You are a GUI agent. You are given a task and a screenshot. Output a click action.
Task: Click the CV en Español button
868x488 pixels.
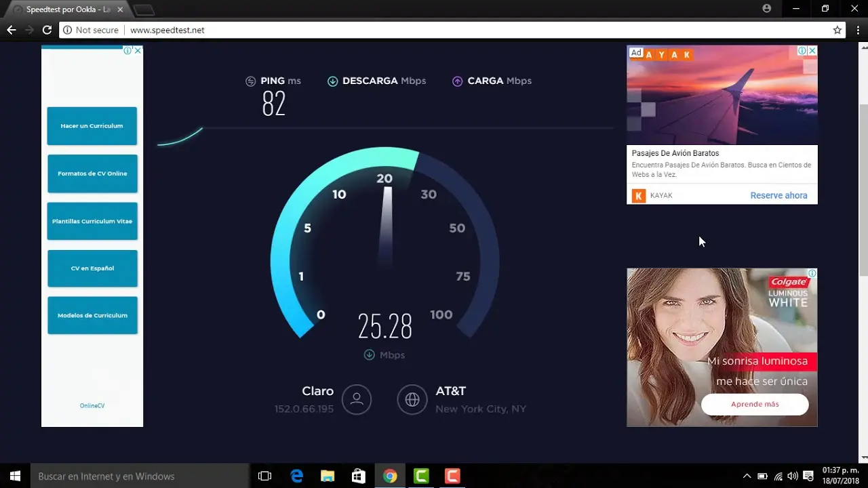92,268
